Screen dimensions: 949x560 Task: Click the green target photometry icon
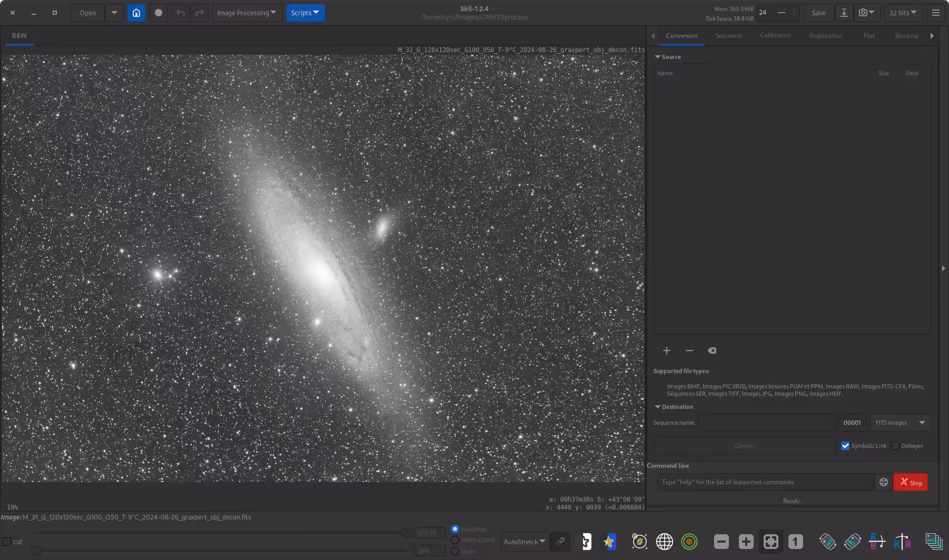point(689,541)
